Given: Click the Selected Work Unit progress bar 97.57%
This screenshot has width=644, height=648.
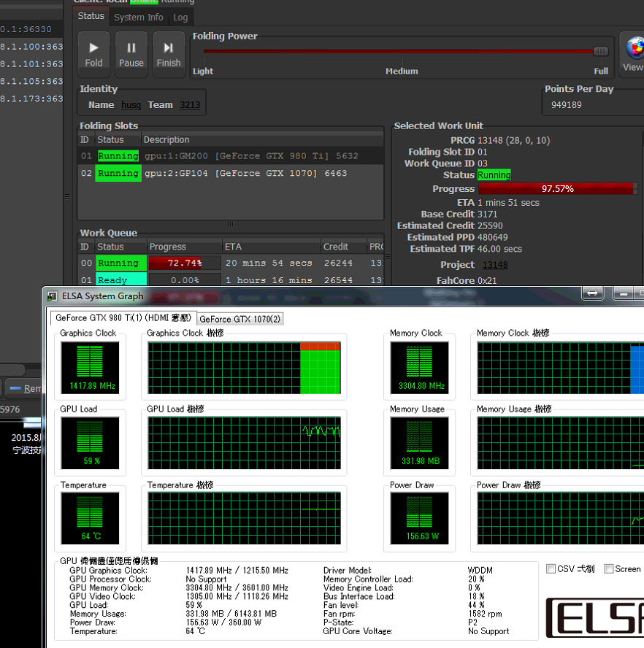Looking at the screenshot, I should [557, 189].
